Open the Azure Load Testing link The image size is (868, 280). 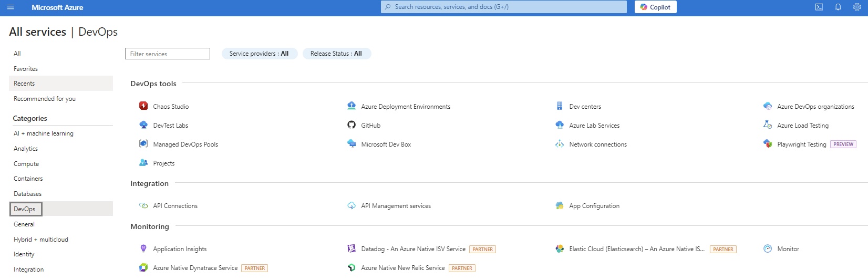tap(803, 126)
